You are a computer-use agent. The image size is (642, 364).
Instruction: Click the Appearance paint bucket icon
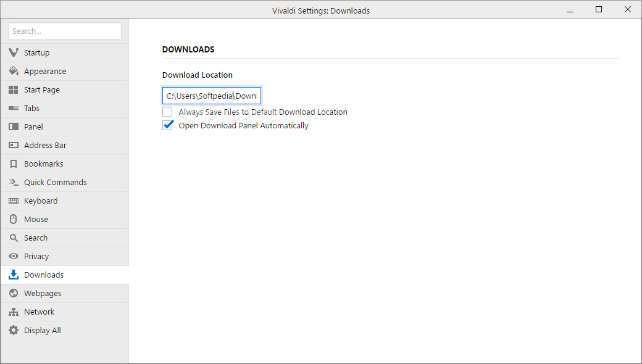click(x=14, y=71)
